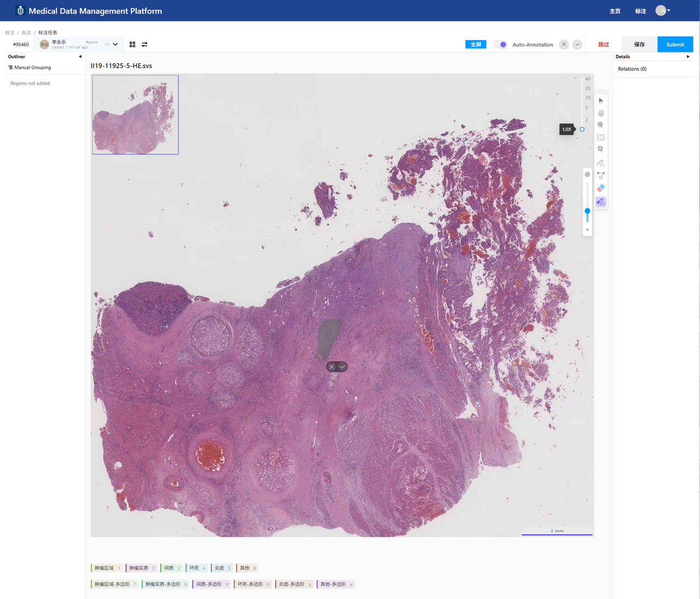Select the polygon add-point tool
Screen dimensions: 700x599
(x=600, y=175)
